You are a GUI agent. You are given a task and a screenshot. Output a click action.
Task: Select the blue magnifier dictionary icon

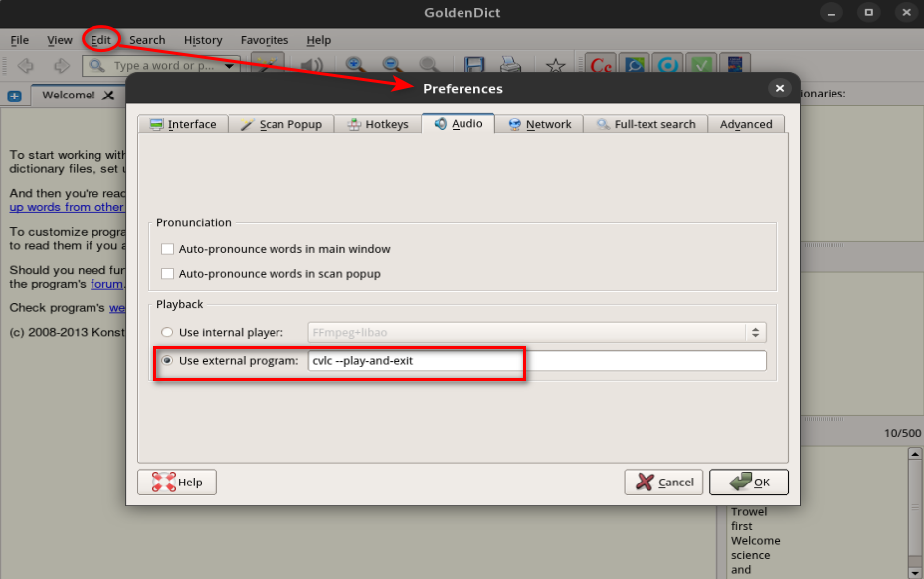(x=635, y=64)
